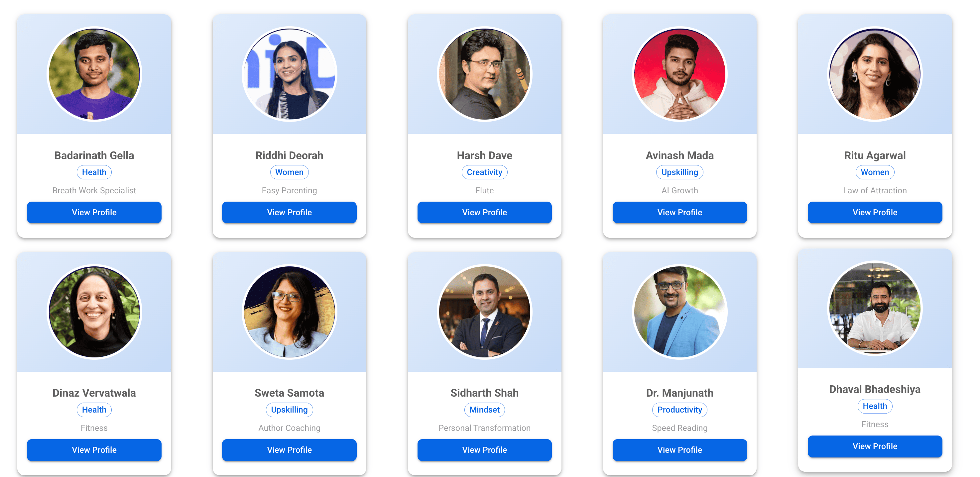The width and height of the screenshot is (980, 477).
Task: View Profile for Sidharth Shah
Action: click(x=484, y=450)
